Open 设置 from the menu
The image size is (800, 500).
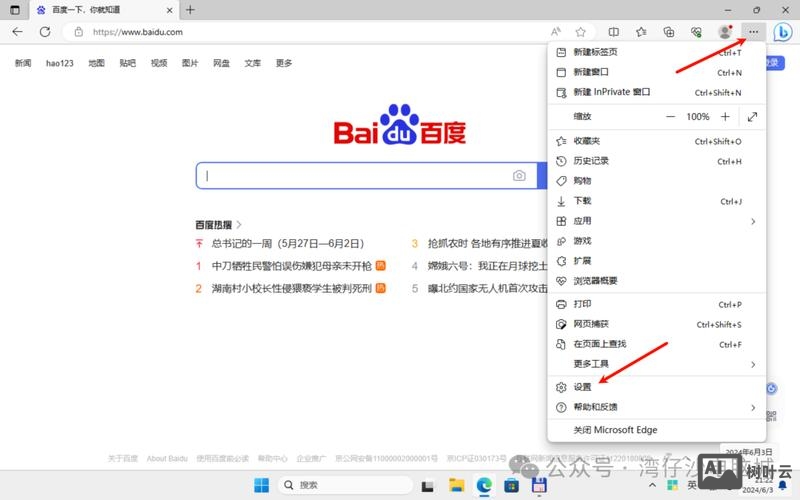tap(656, 387)
